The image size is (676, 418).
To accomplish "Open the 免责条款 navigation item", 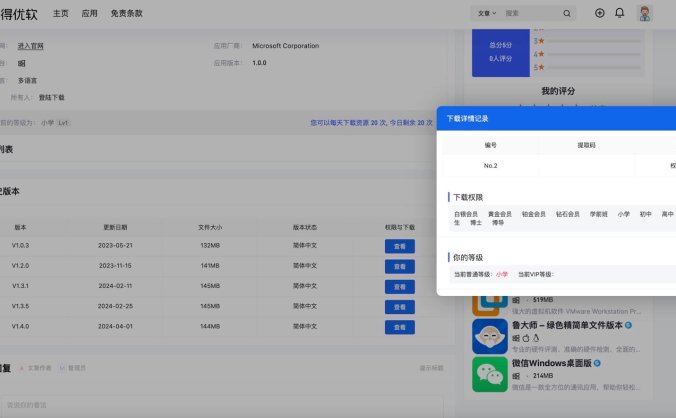I will tap(126, 13).
